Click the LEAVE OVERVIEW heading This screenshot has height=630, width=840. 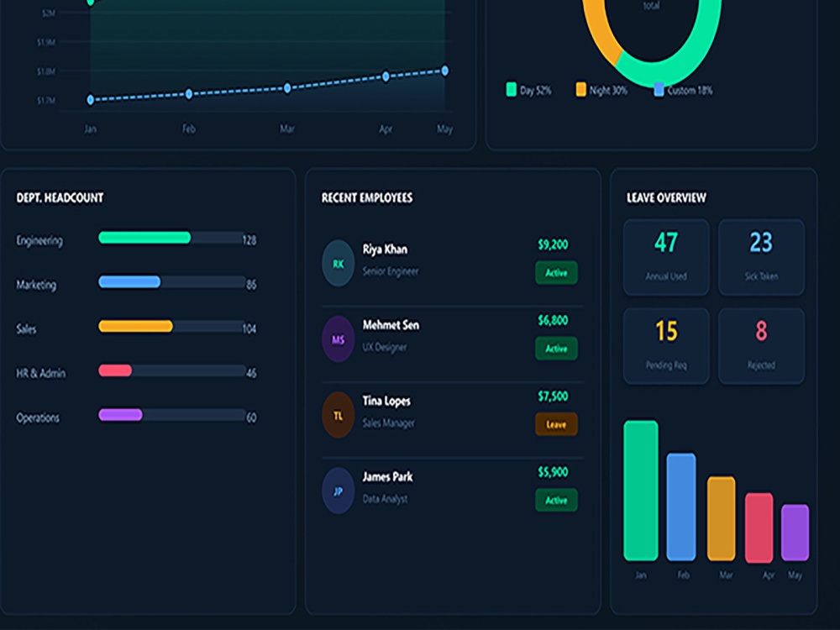pyautogui.click(x=666, y=197)
